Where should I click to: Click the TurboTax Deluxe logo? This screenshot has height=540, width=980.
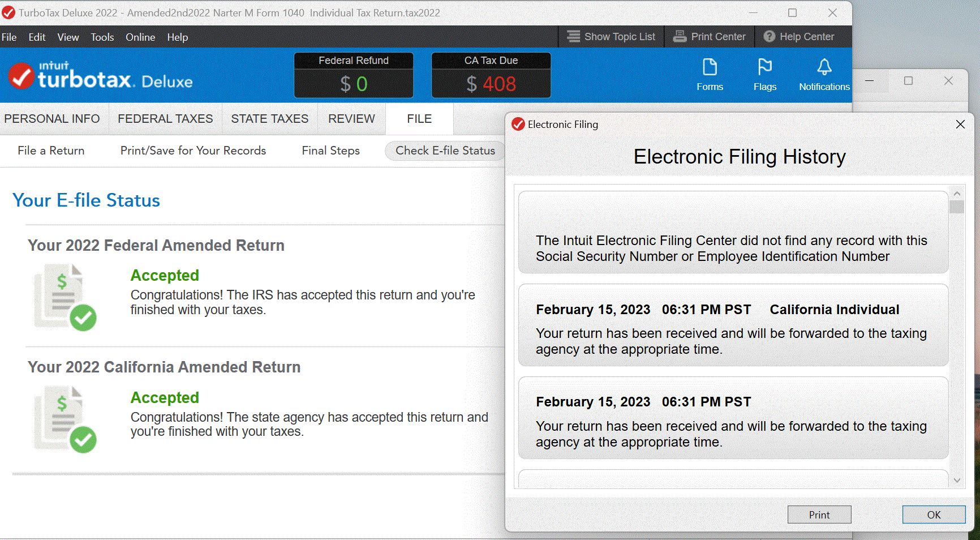coord(101,76)
